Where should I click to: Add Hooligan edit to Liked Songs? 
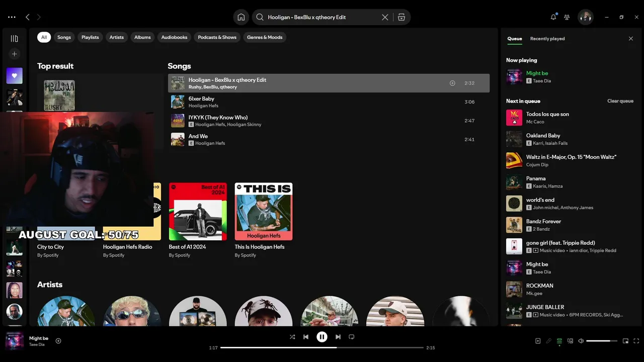point(452,83)
